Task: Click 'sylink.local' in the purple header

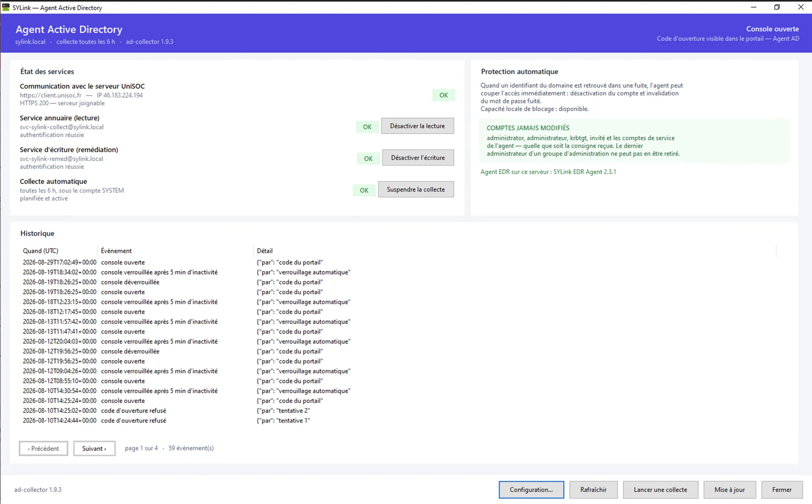Action: [x=30, y=42]
